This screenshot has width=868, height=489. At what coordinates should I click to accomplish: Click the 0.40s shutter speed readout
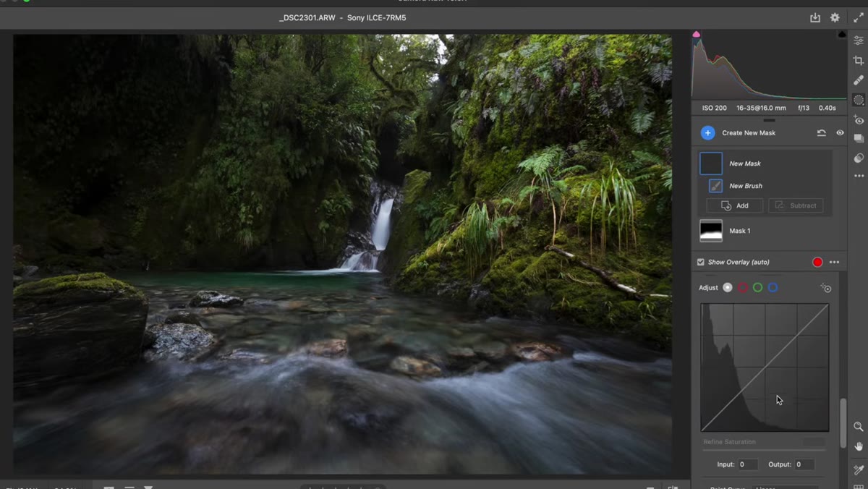(x=827, y=108)
